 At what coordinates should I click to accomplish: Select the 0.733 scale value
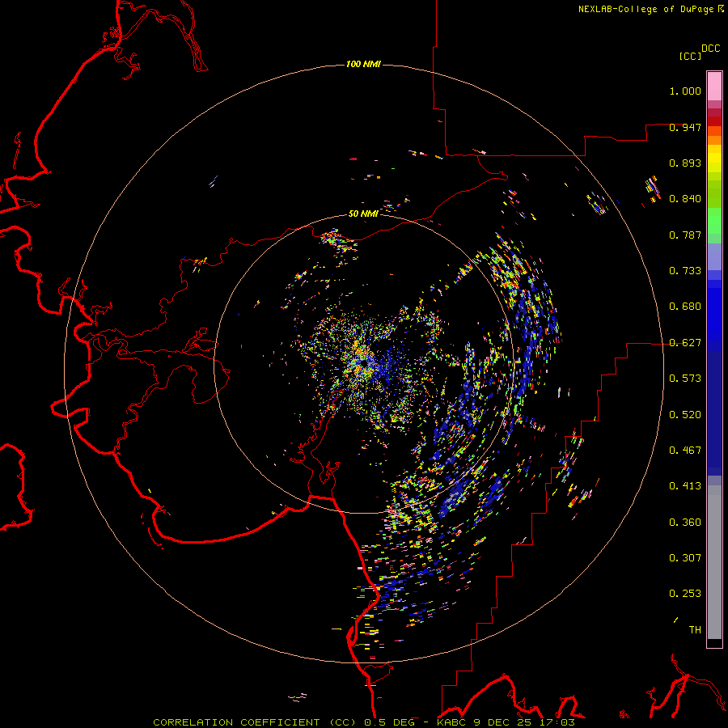click(x=685, y=271)
